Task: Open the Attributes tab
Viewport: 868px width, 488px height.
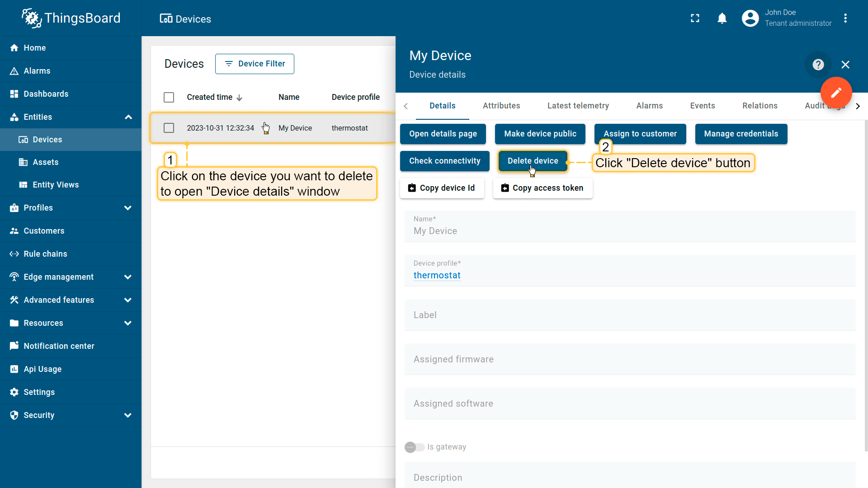Action: point(501,106)
